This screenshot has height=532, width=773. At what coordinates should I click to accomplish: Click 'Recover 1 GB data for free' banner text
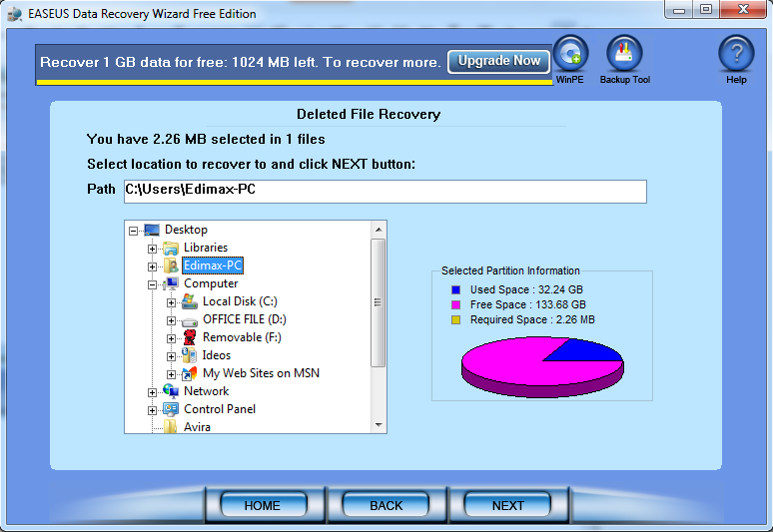click(x=240, y=62)
